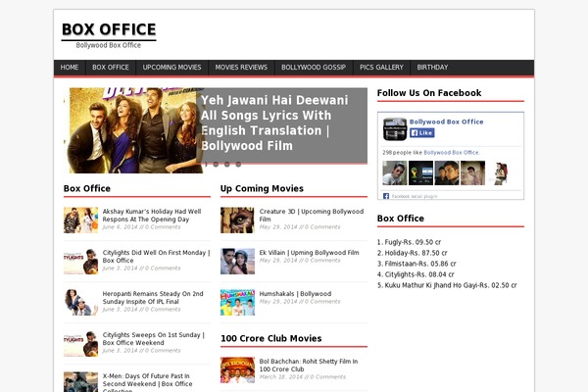588x392 pixels.
Task: Open the Yeh Jawani Hai Deewani slider headline
Action: (274, 123)
